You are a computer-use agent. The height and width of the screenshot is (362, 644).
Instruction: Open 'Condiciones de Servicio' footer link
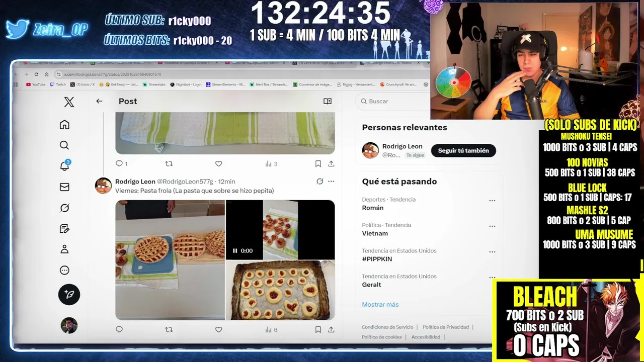387,327
